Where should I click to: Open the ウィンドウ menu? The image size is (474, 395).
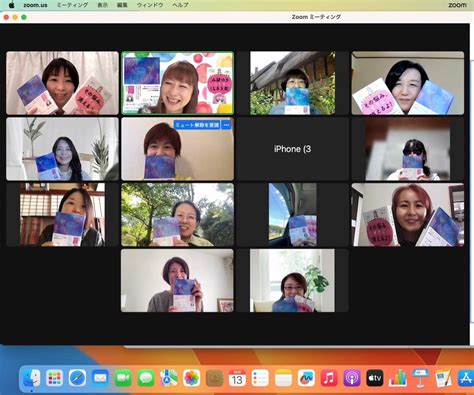(x=150, y=5)
